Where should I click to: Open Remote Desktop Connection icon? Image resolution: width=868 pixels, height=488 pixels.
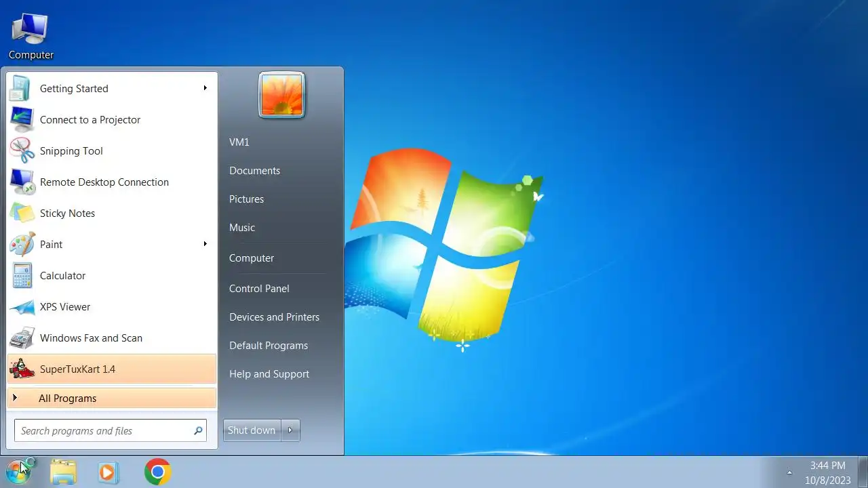tap(22, 182)
